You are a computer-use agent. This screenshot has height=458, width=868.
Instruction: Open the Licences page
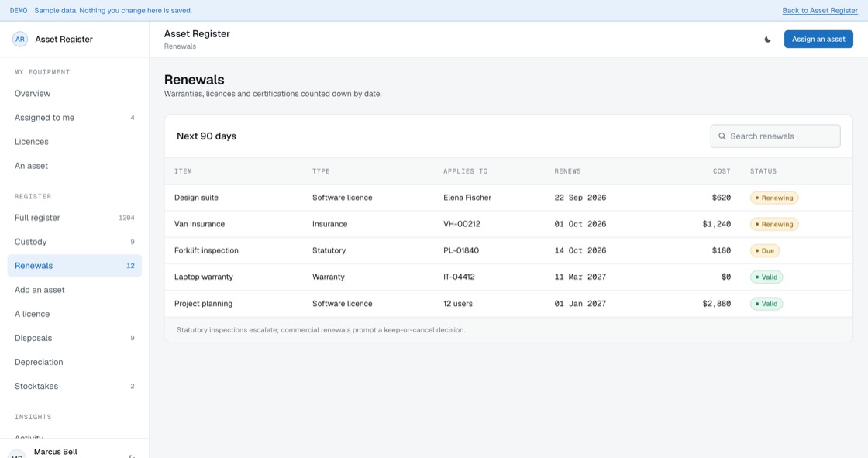pyautogui.click(x=74, y=142)
